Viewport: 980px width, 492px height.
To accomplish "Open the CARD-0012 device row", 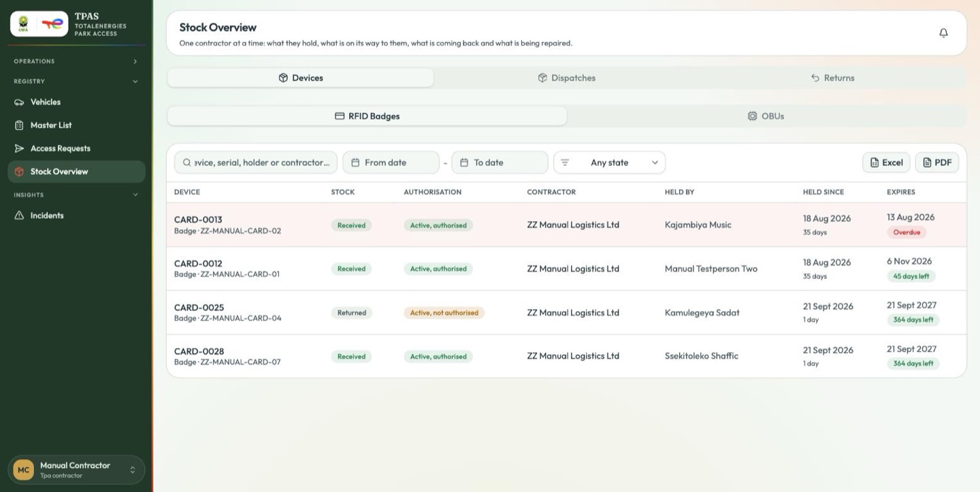I will (x=566, y=269).
